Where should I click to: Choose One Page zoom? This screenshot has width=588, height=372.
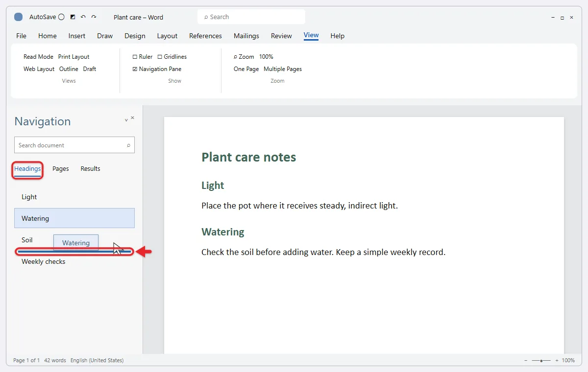(246, 69)
